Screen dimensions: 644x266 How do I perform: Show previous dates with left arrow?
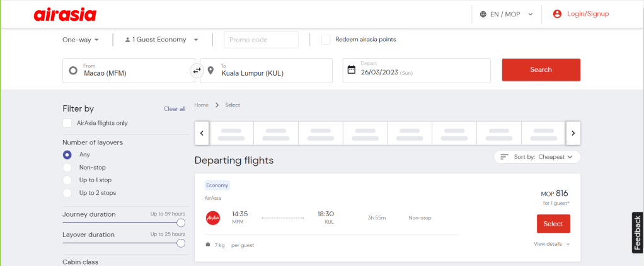[202, 133]
